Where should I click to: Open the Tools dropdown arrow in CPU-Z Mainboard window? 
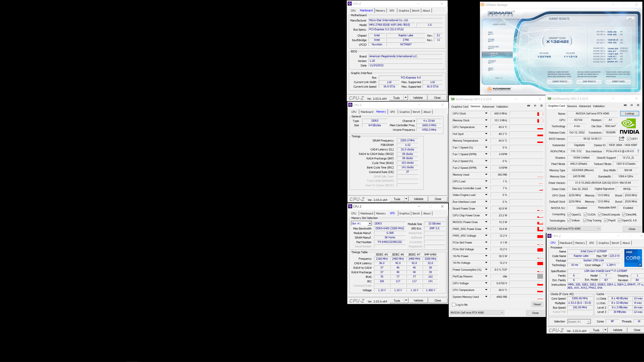pos(406,98)
